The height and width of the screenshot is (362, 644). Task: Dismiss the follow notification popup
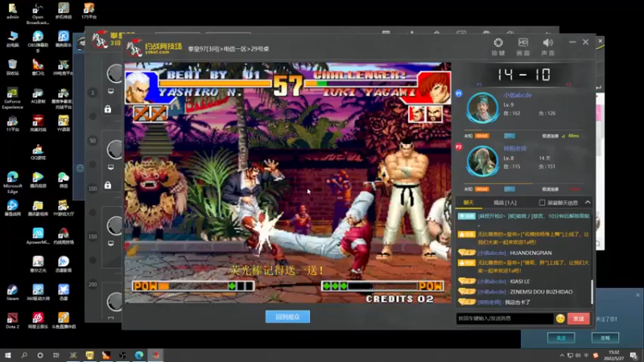tap(638, 294)
